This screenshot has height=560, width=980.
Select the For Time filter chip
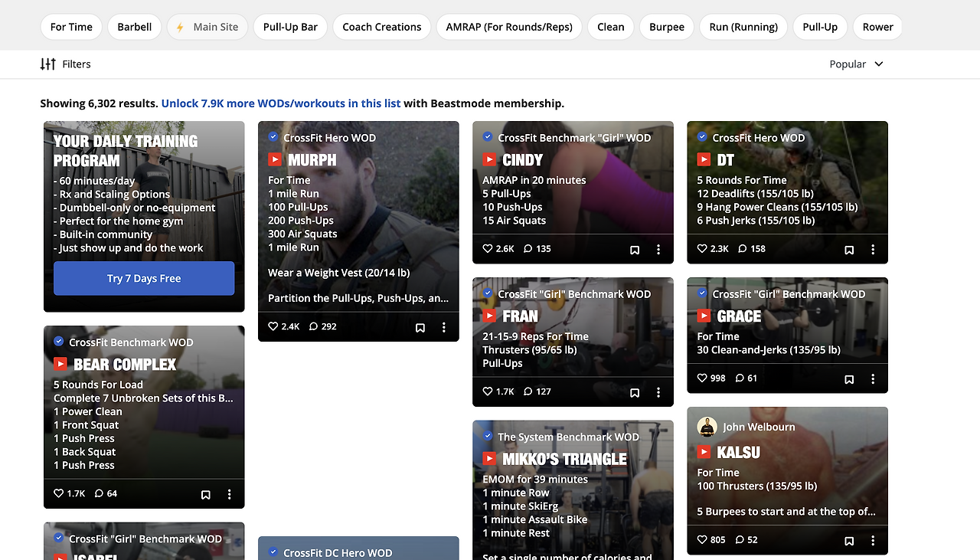tap(71, 27)
